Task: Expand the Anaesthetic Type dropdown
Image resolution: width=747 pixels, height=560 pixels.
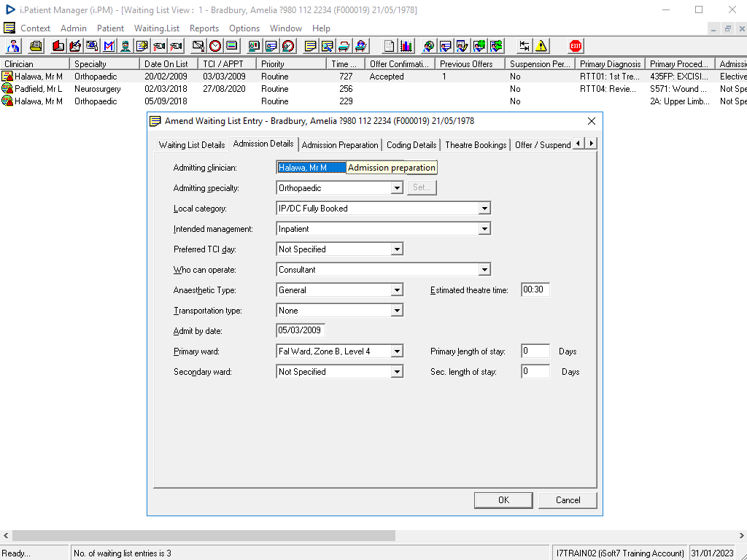Action: [397, 290]
